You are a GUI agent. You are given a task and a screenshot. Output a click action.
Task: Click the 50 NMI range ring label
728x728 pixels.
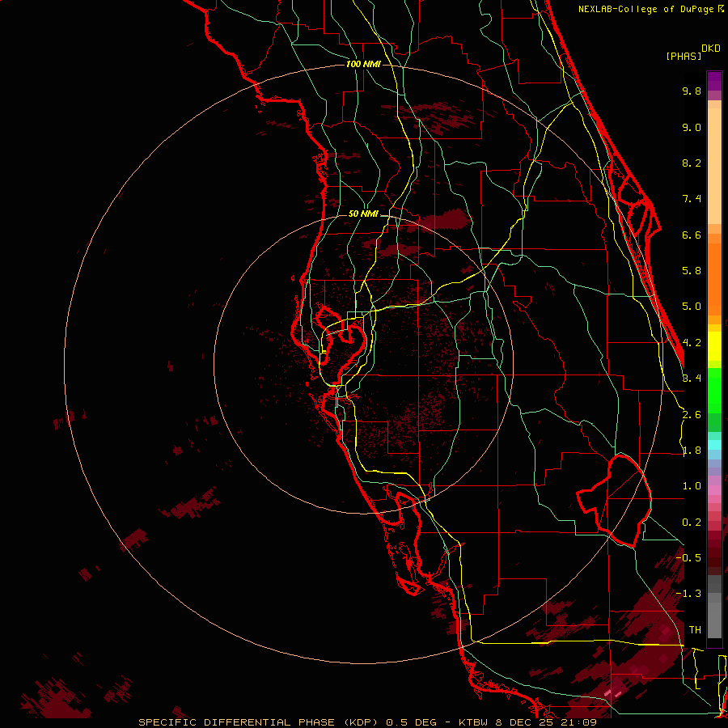click(363, 214)
